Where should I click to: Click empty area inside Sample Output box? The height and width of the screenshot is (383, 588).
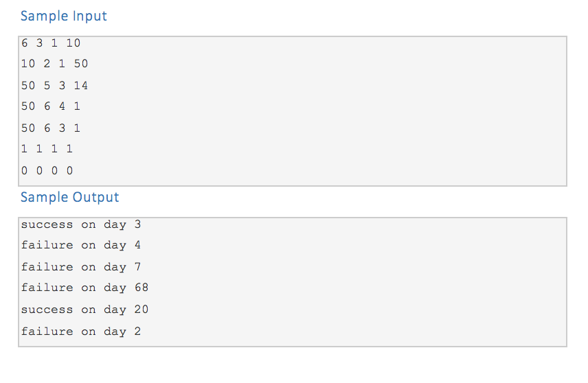pos(337,282)
